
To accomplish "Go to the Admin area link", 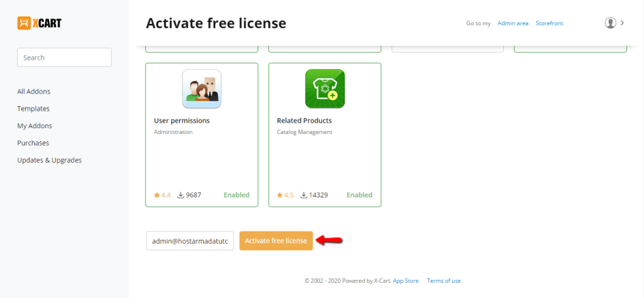I will 513,23.
